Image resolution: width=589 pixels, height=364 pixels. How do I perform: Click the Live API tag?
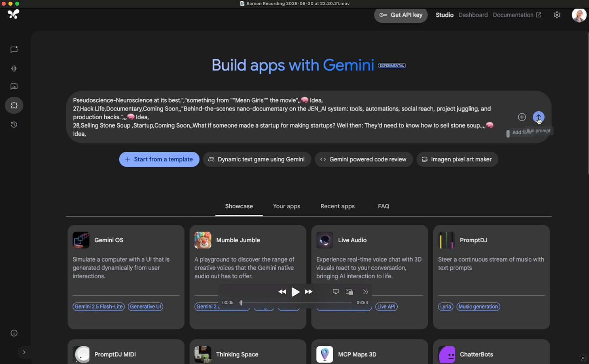386,307
